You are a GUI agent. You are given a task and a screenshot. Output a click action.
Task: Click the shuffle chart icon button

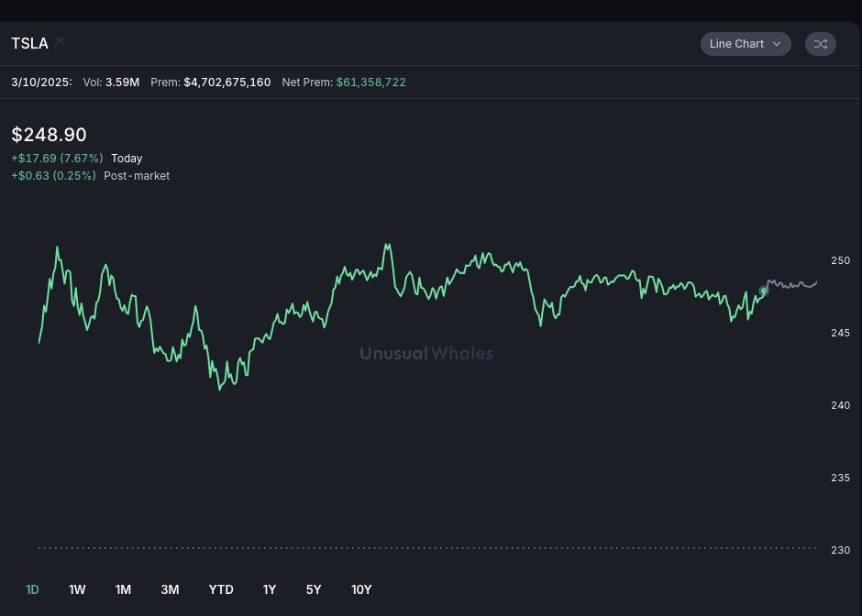pyautogui.click(x=820, y=44)
